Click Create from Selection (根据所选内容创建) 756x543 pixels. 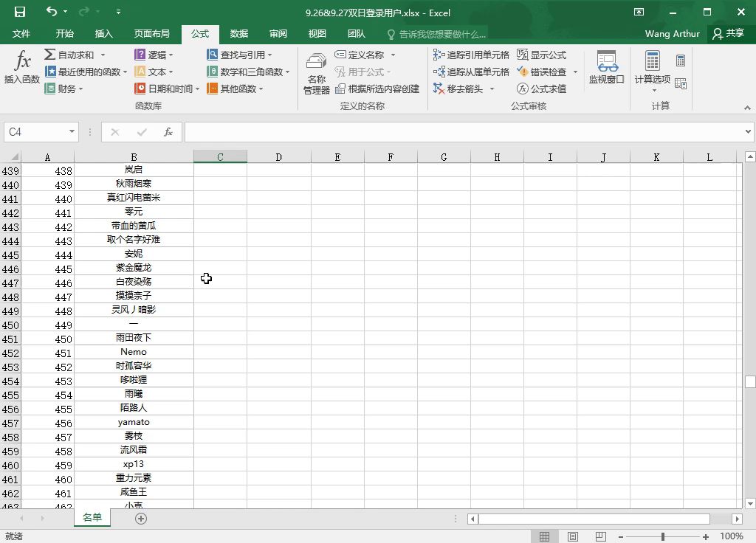coord(377,89)
